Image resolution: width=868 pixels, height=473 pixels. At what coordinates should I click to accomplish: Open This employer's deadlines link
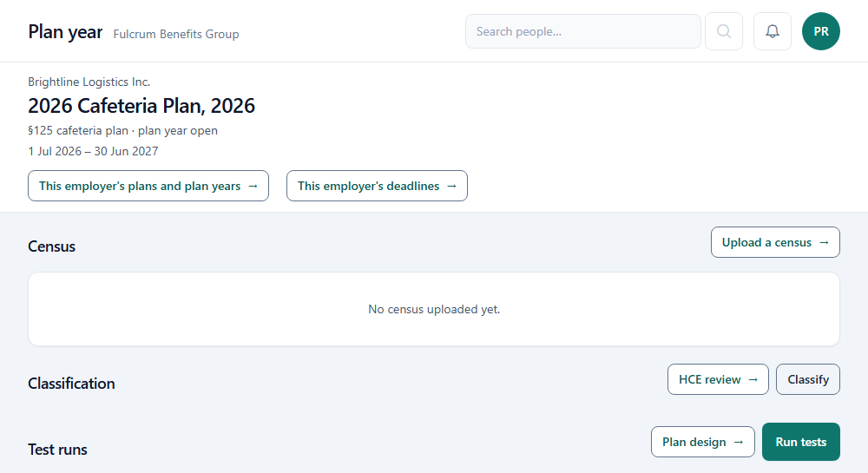click(377, 186)
